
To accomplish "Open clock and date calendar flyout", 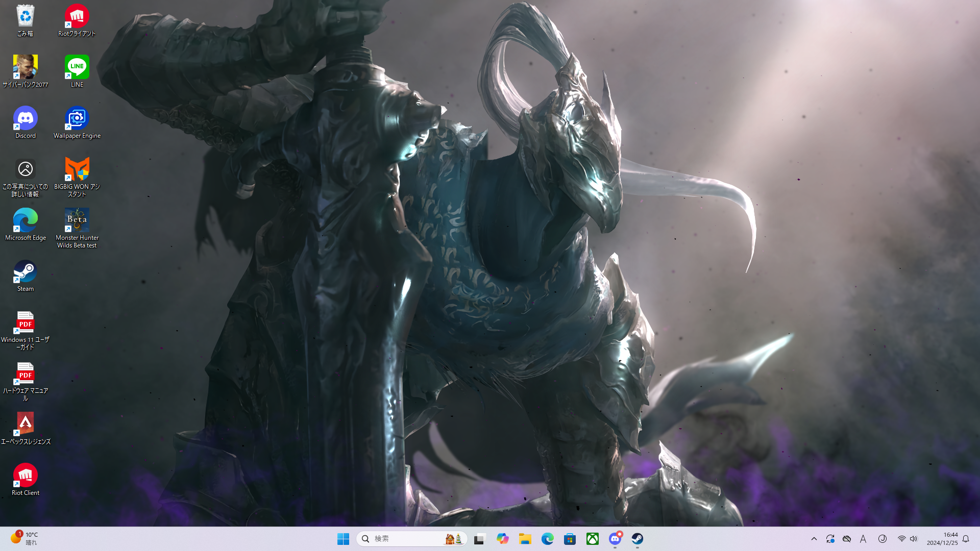I will click(942, 539).
